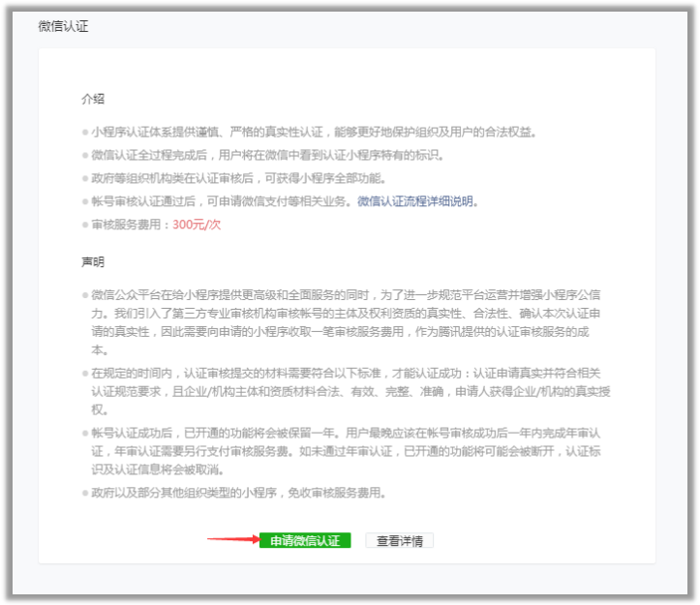This screenshot has height=605, width=700.
Task: Click the 声明 section heading
Action: click(x=93, y=261)
